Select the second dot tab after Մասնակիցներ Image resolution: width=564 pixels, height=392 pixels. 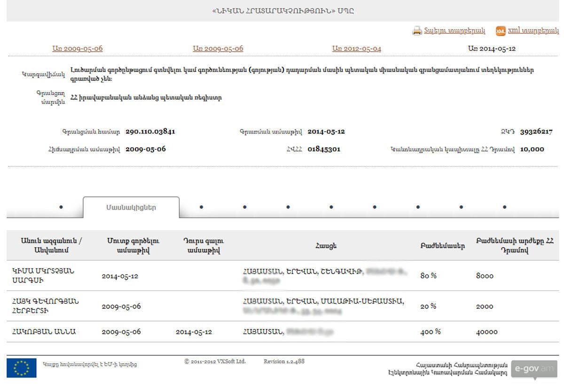pyautogui.click(x=244, y=207)
